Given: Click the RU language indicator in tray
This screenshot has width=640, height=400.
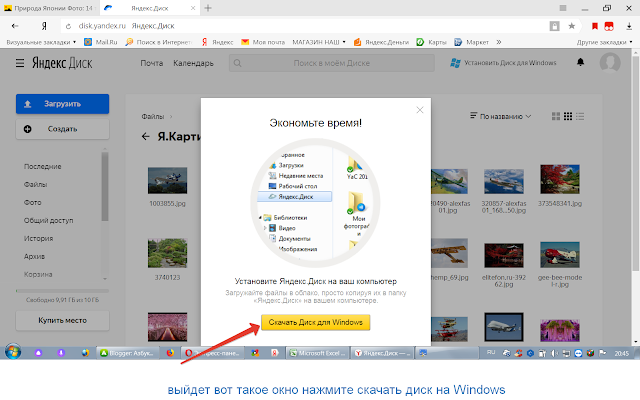Looking at the screenshot, I should pos(491,352).
